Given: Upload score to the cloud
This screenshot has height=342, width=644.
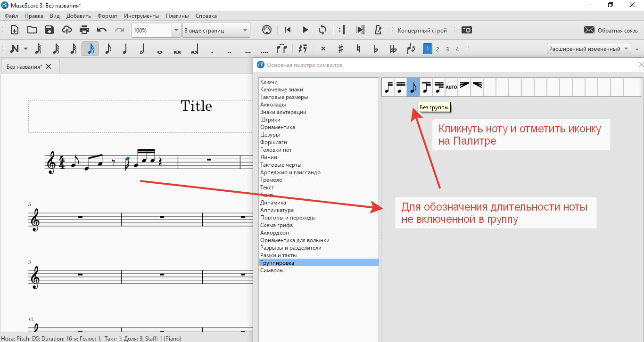Looking at the screenshot, I should 67,30.
